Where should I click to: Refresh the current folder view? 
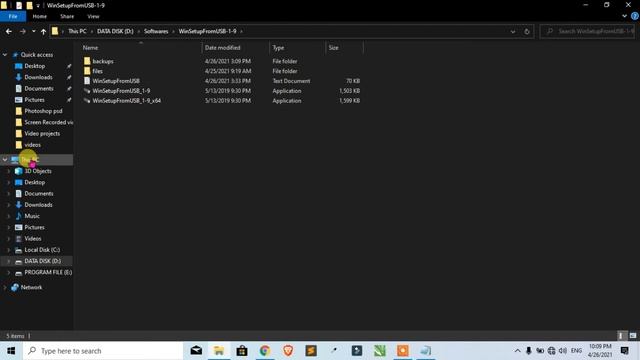click(527, 31)
